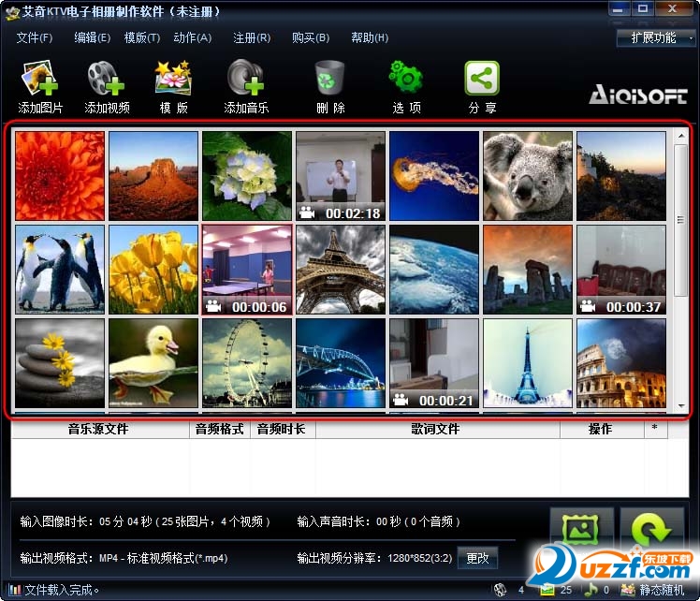Select the desert red rock thumbnail
Image resolution: width=700 pixels, height=601 pixels.
(153, 176)
